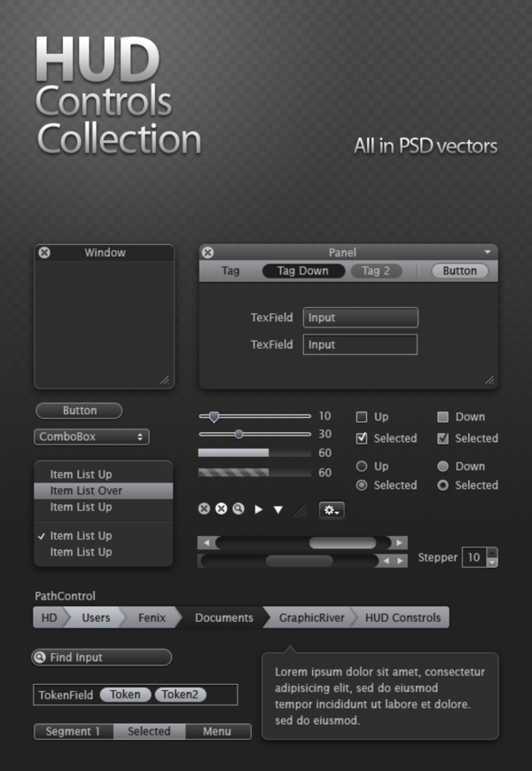Close the Window panel with its X icon

pos(44,253)
